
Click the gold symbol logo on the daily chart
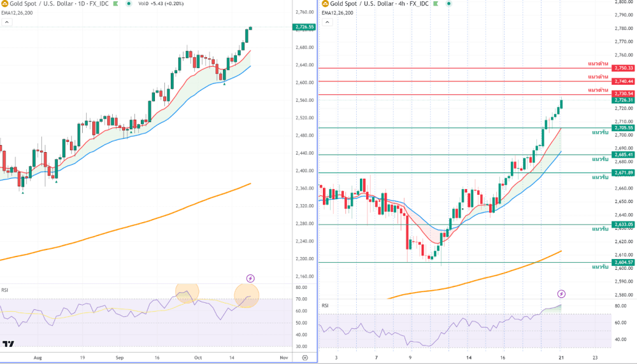click(x=4, y=3)
